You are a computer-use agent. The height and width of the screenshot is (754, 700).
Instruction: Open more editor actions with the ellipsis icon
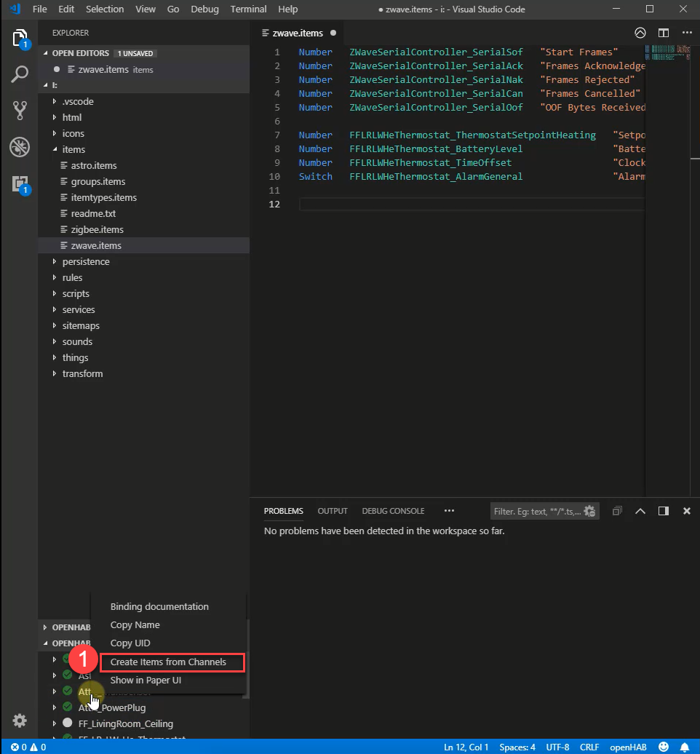pyautogui.click(x=686, y=33)
